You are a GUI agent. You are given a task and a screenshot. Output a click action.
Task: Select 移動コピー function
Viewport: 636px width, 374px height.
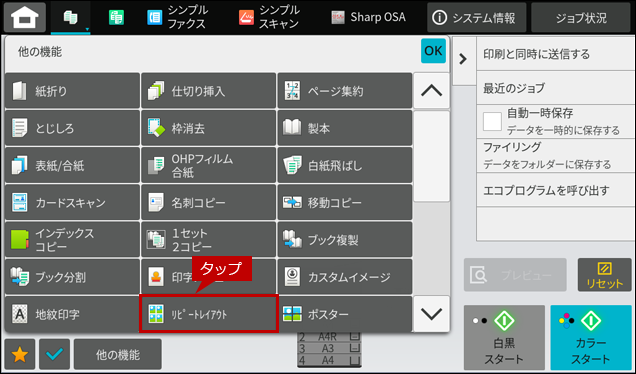pos(345,202)
